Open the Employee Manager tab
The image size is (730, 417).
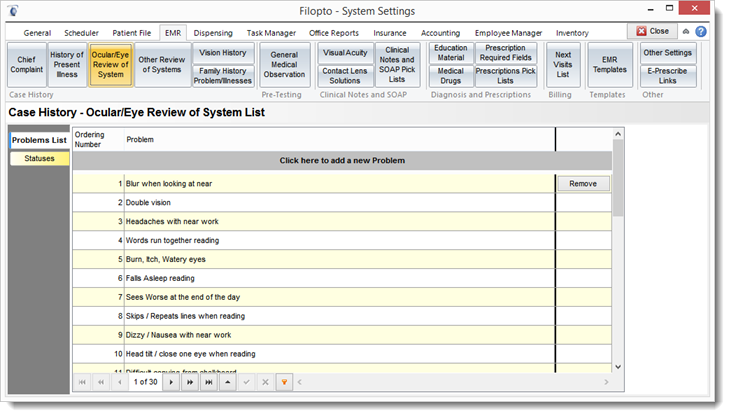508,33
